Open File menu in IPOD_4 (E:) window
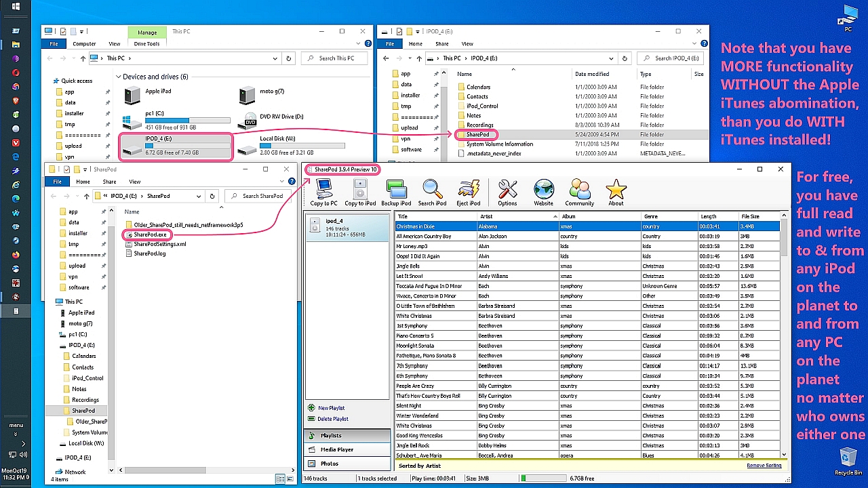The height and width of the screenshot is (488, 868). [x=390, y=43]
